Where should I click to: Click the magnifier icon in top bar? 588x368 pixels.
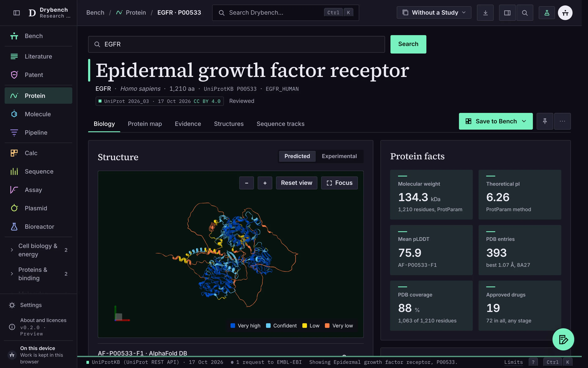525,13
